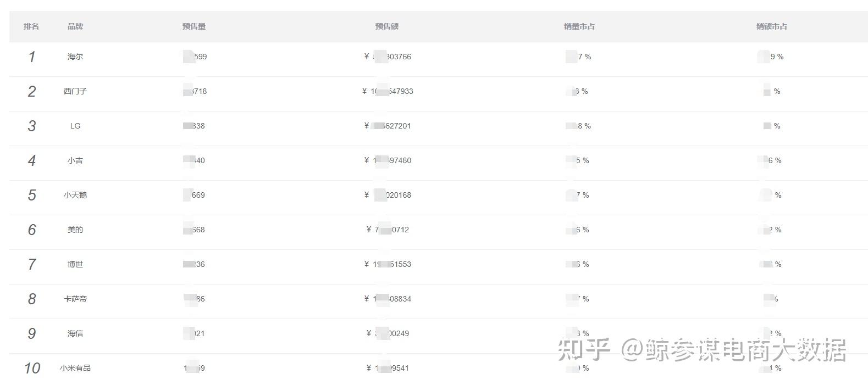Select the 海信 brand entry
This screenshot has height=385, width=868.
(x=75, y=333)
